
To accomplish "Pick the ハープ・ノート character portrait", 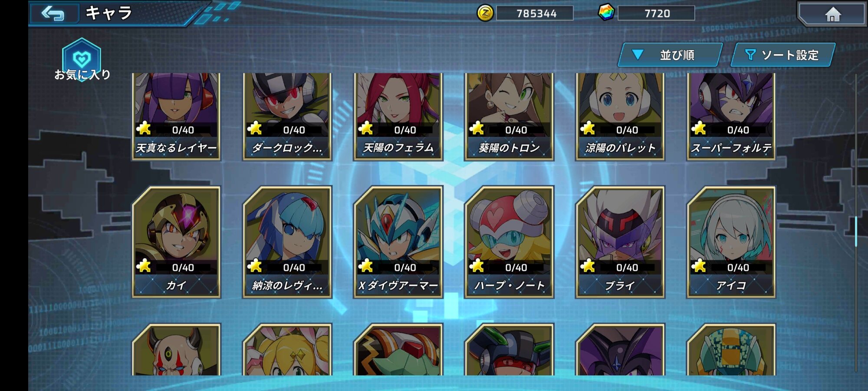I will click(x=509, y=242).
